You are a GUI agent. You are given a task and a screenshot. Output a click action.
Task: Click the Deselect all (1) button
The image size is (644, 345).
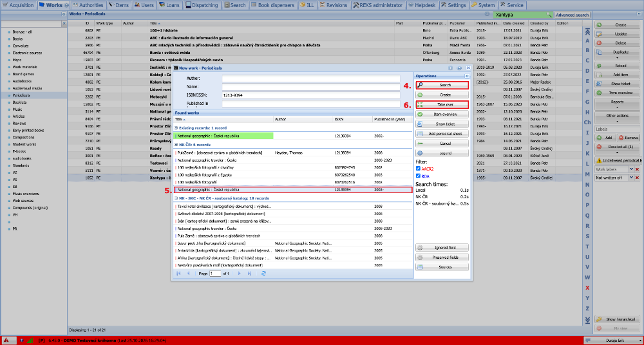point(618,147)
